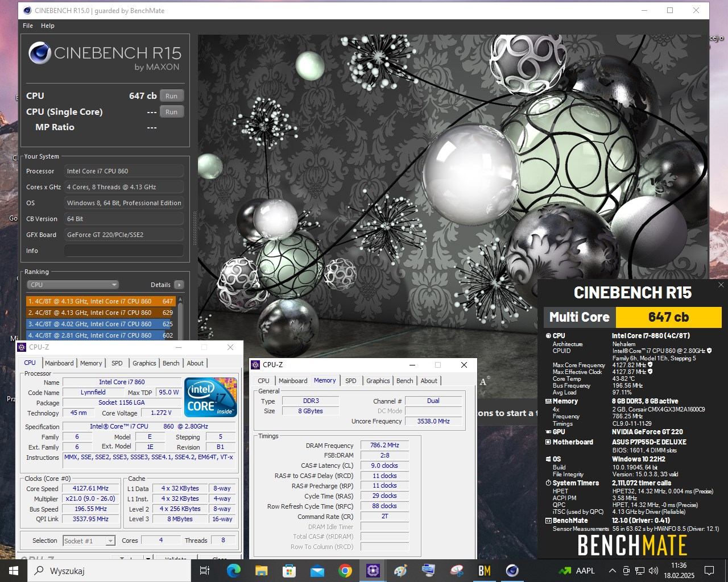The height and width of the screenshot is (582, 728).
Task: Open network status in the system tray
Action: 640,571
